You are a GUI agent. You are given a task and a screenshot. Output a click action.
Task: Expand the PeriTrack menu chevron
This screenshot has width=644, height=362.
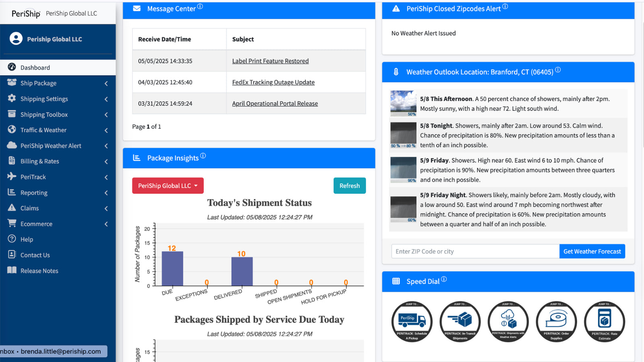pos(106,177)
